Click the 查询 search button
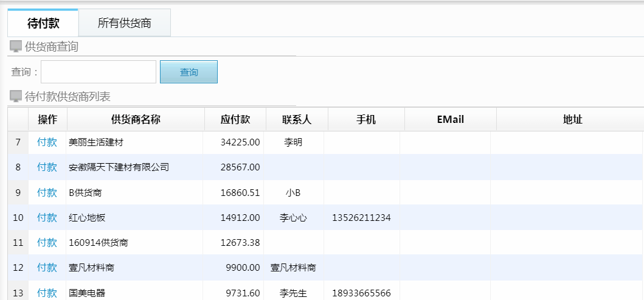 tap(189, 72)
